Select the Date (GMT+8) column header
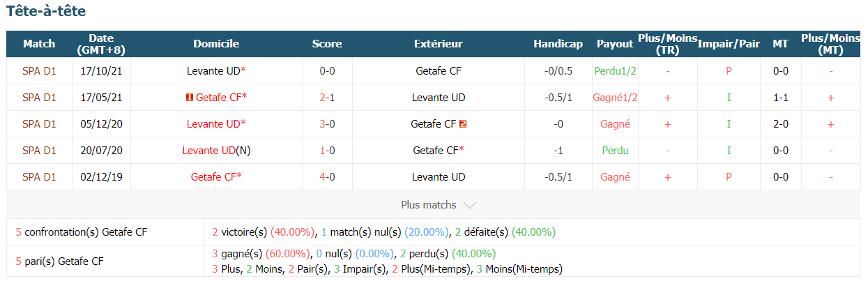The height and width of the screenshot is (281, 868). click(x=101, y=44)
